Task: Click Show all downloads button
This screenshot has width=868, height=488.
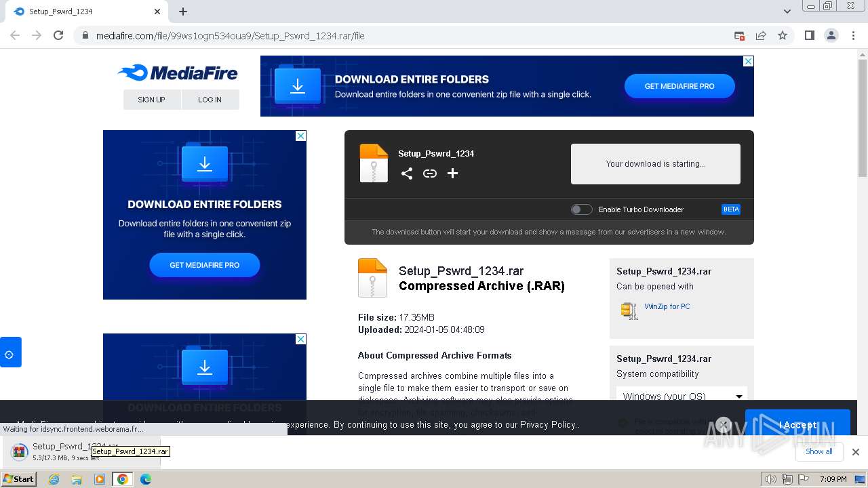Action: coord(819,451)
